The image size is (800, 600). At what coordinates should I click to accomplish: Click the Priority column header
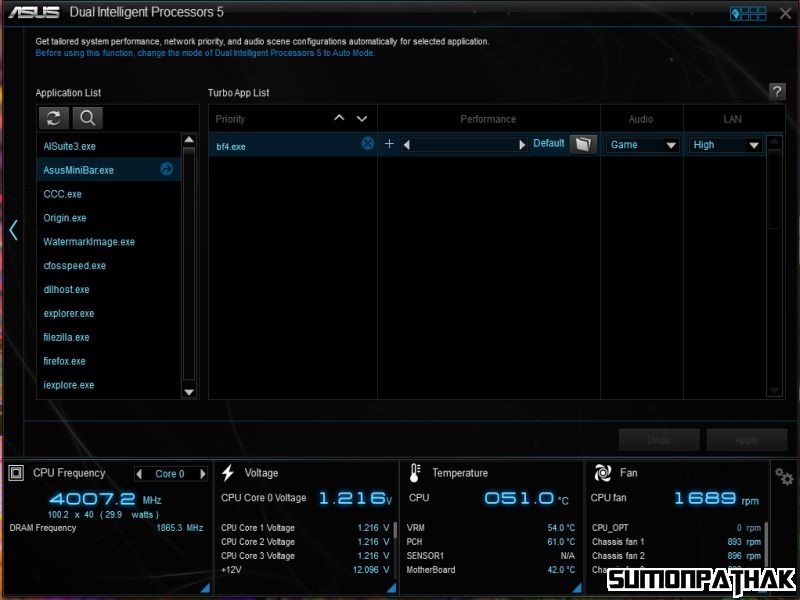click(230, 119)
